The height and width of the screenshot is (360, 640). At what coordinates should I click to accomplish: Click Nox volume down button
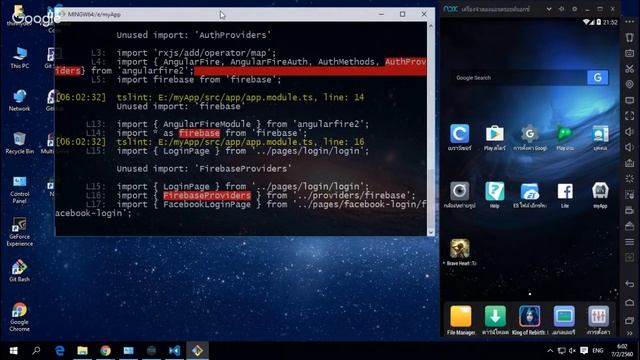coord(629,147)
